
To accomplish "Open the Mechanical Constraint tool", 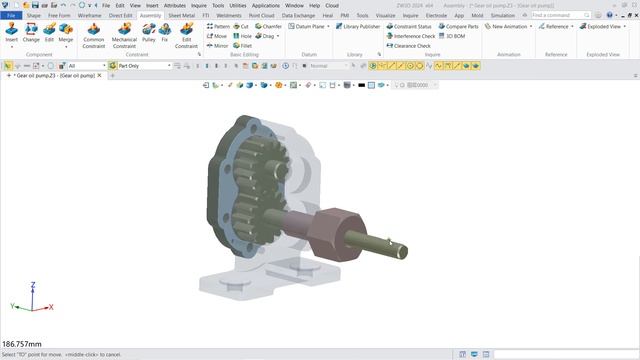I will [x=124, y=36].
